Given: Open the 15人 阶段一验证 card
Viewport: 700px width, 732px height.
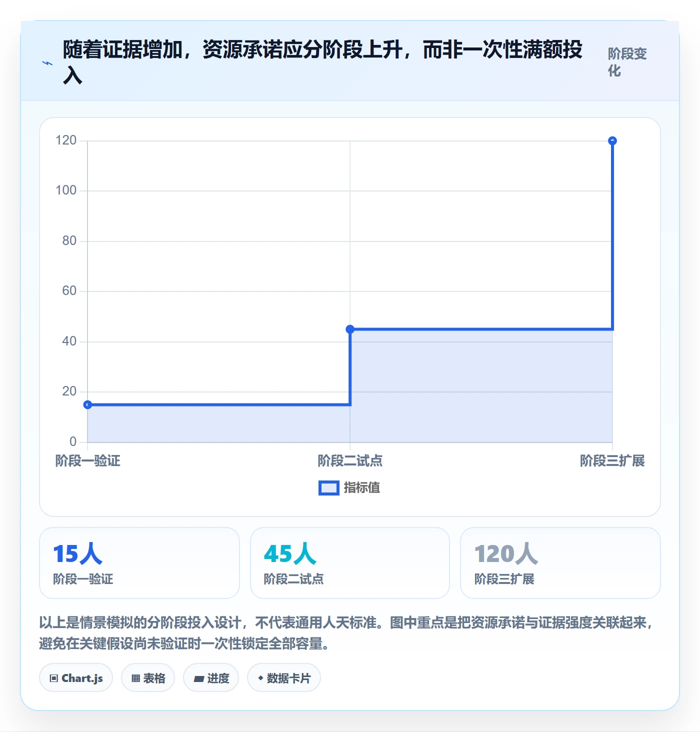Looking at the screenshot, I should pyautogui.click(x=139, y=563).
